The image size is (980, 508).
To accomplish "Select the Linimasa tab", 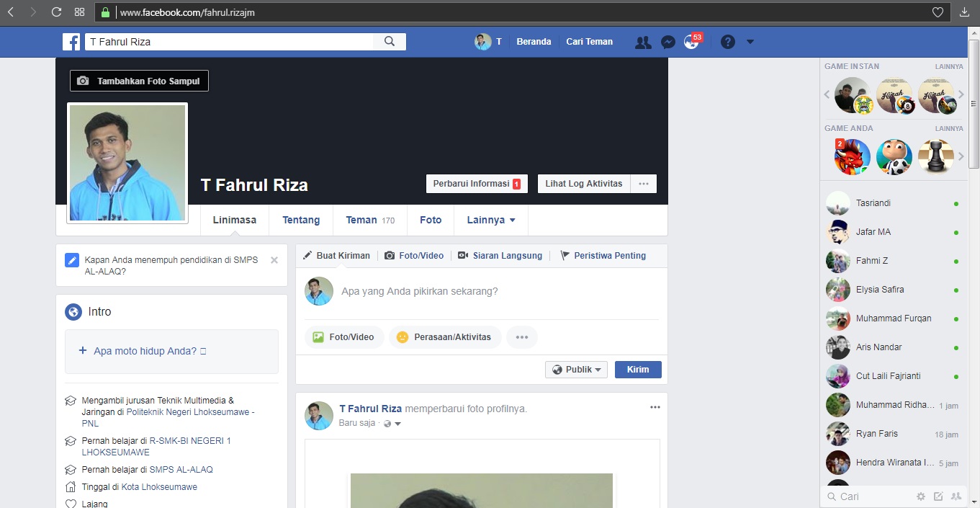I will (x=235, y=220).
